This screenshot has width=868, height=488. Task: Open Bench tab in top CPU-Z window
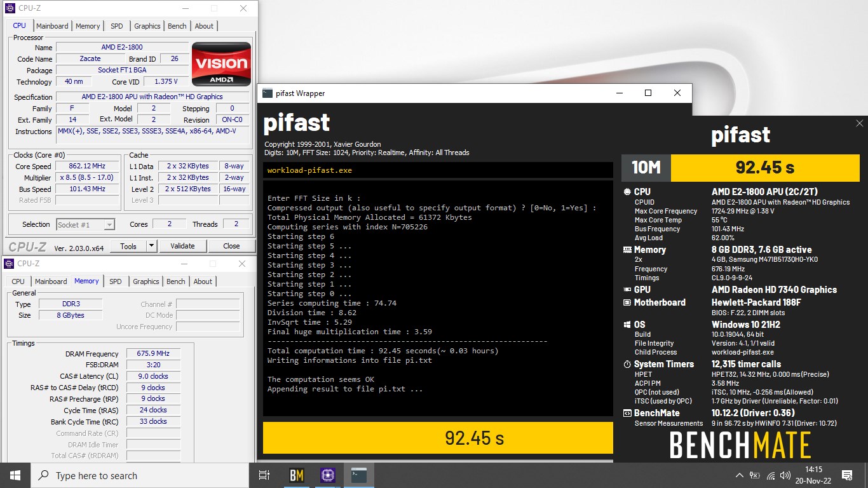tap(177, 26)
